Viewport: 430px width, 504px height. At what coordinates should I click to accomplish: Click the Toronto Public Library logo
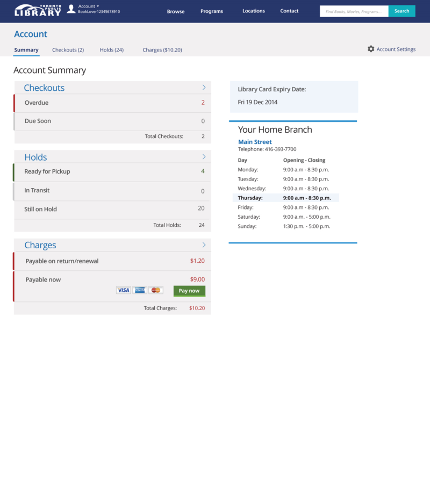pos(38,10)
